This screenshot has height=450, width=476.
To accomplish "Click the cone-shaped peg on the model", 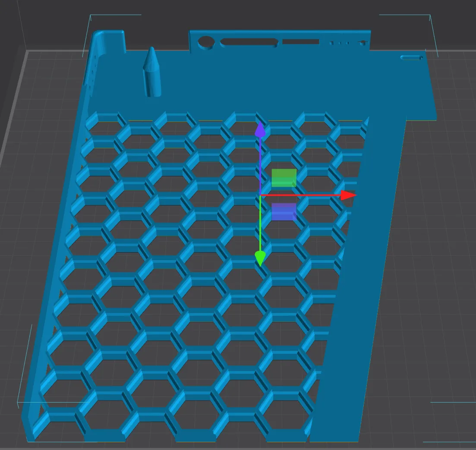I will (x=152, y=72).
